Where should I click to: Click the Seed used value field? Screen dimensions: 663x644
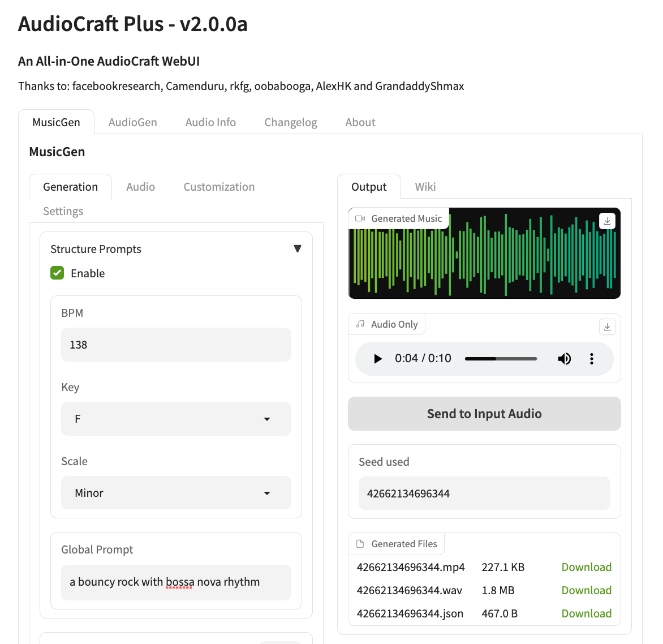(x=484, y=493)
